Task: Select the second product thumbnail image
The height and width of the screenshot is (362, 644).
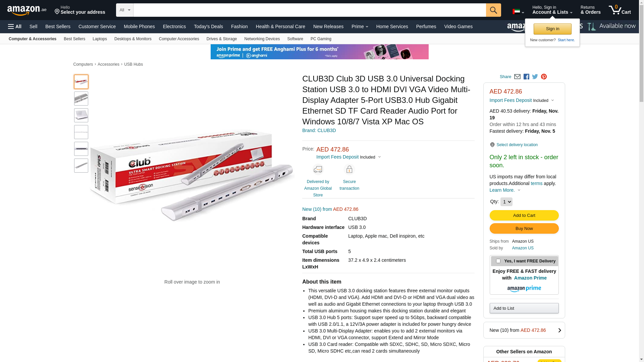Action: [x=81, y=99]
